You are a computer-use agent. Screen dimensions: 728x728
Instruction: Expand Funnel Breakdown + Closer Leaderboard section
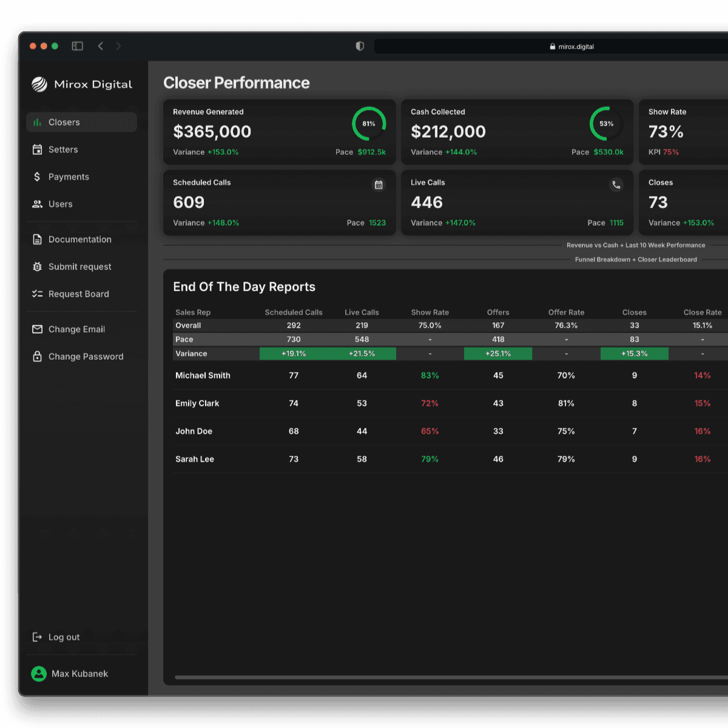pos(636,260)
